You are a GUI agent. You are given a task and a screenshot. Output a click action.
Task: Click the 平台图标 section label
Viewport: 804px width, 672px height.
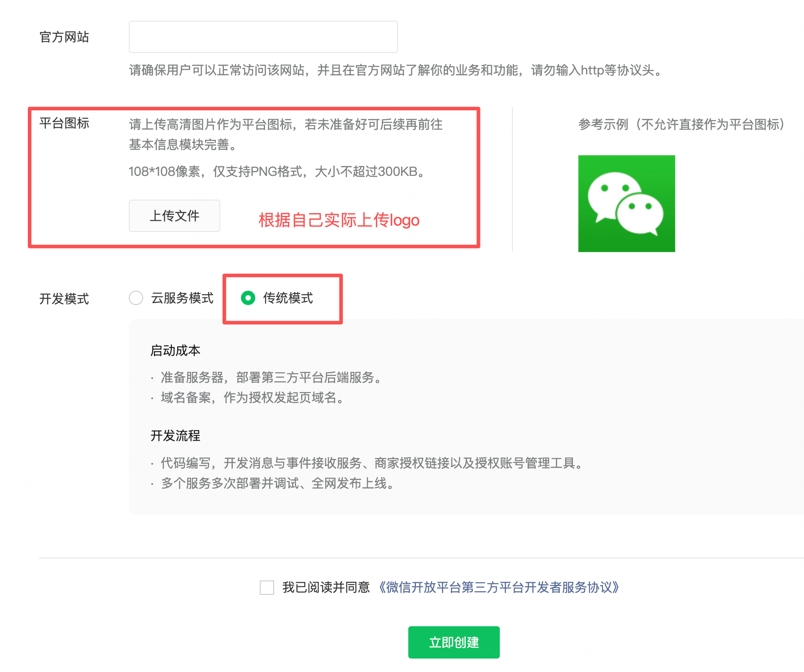(x=64, y=123)
